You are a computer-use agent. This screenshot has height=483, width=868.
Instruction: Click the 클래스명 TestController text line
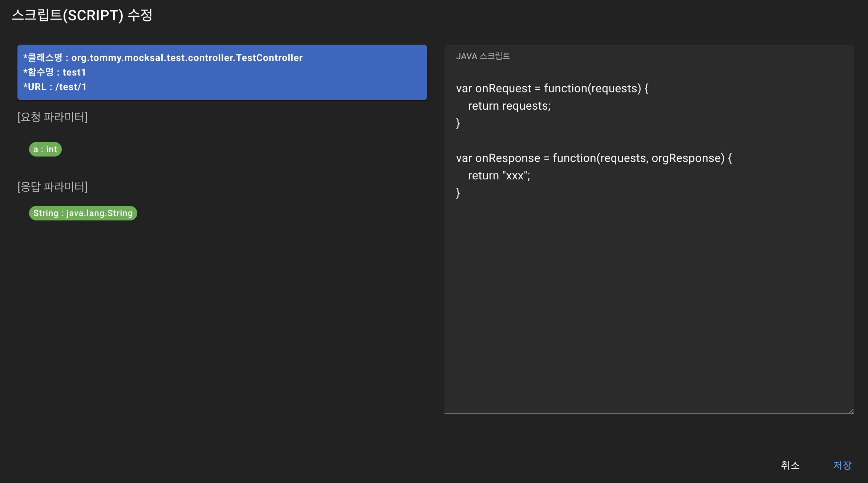tap(163, 58)
